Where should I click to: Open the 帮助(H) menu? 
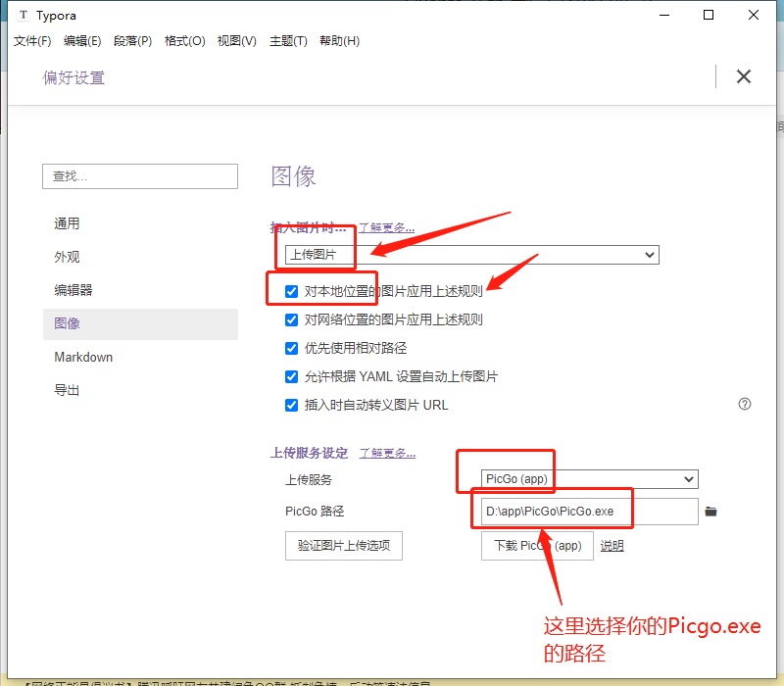tap(340, 41)
